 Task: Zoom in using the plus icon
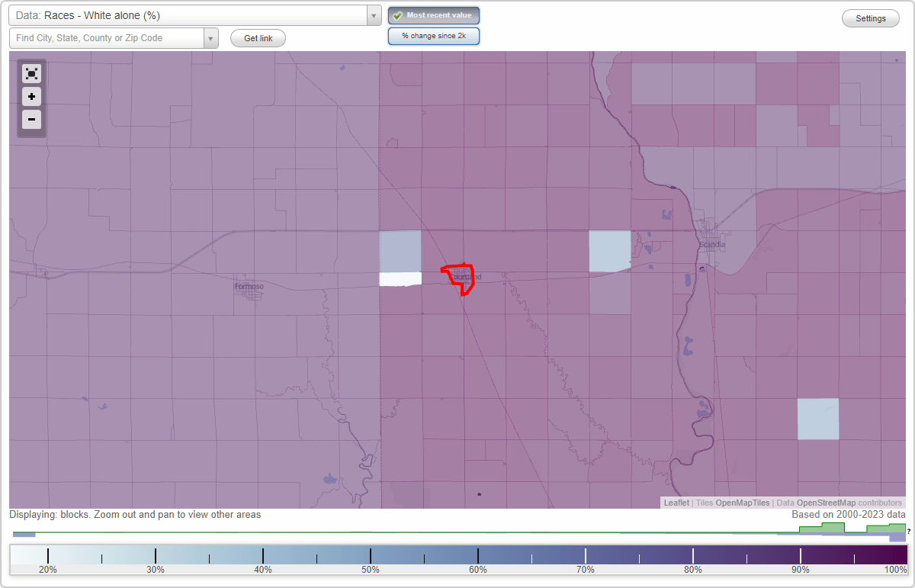pyautogui.click(x=31, y=96)
